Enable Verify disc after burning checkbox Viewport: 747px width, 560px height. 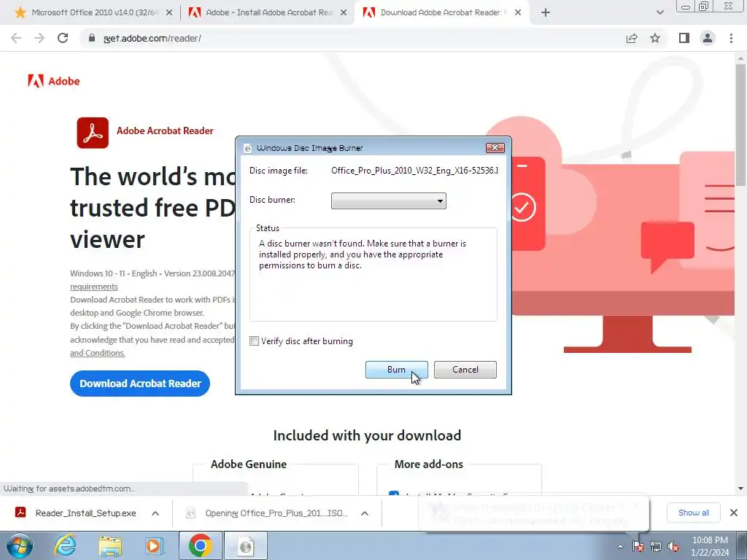point(255,341)
